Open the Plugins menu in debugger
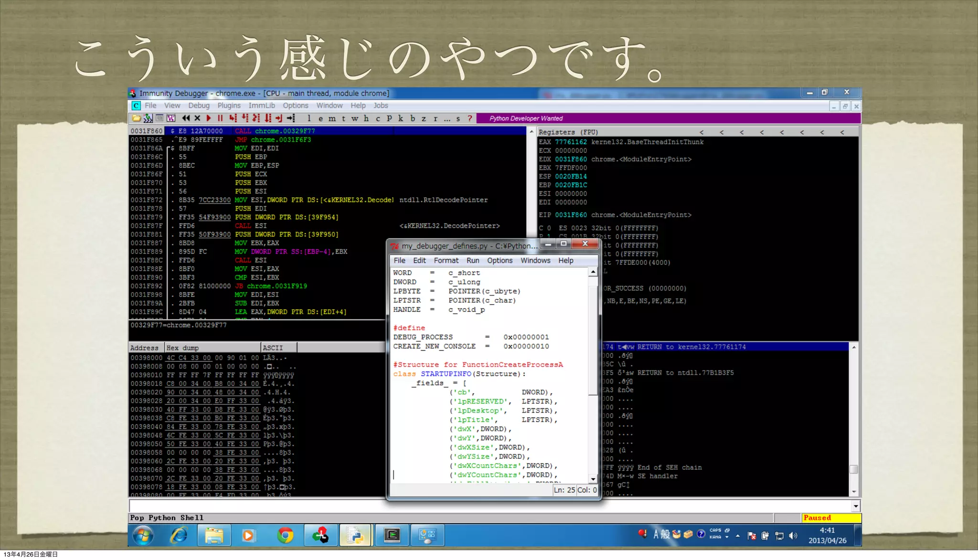 pyautogui.click(x=229, y=106)
